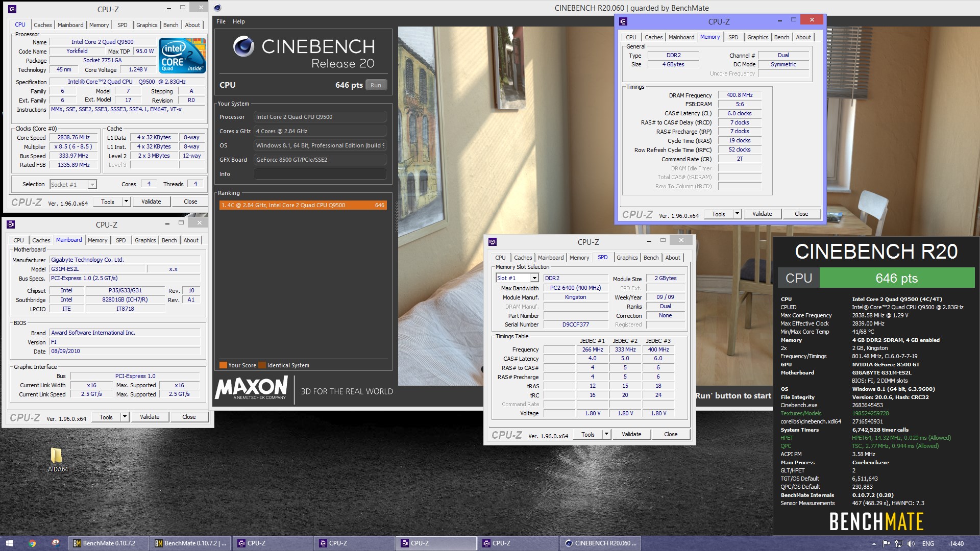The width and height of the screenshot is (980, 551).
Task: Open the Help menu in Cinebench
Action: click(239, 21)
